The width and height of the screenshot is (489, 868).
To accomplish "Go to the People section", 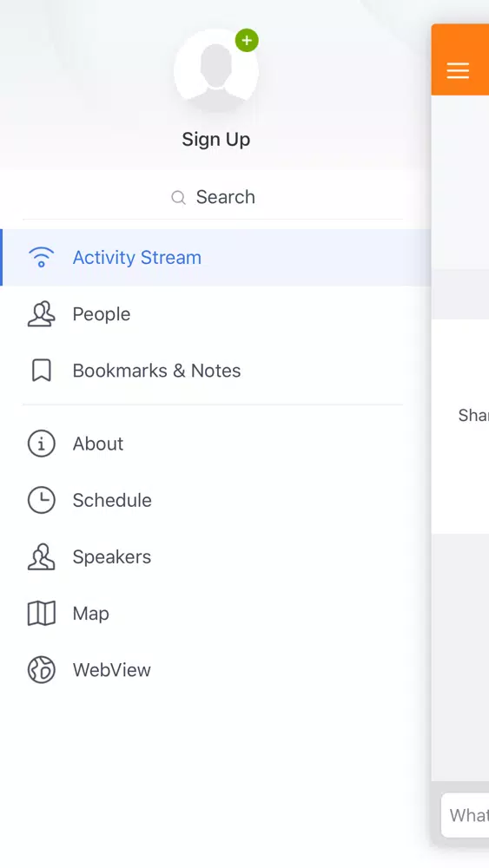I will [x=215, y=314].
